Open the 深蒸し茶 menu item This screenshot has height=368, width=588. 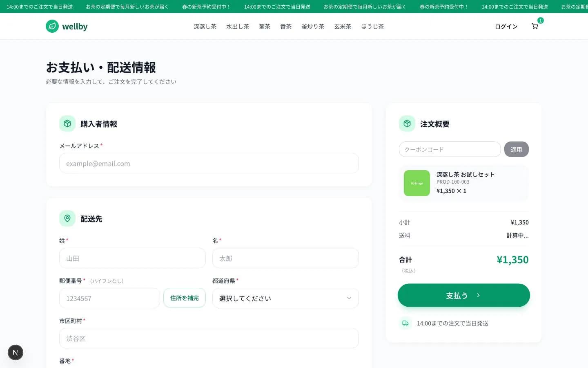[205, 26]
